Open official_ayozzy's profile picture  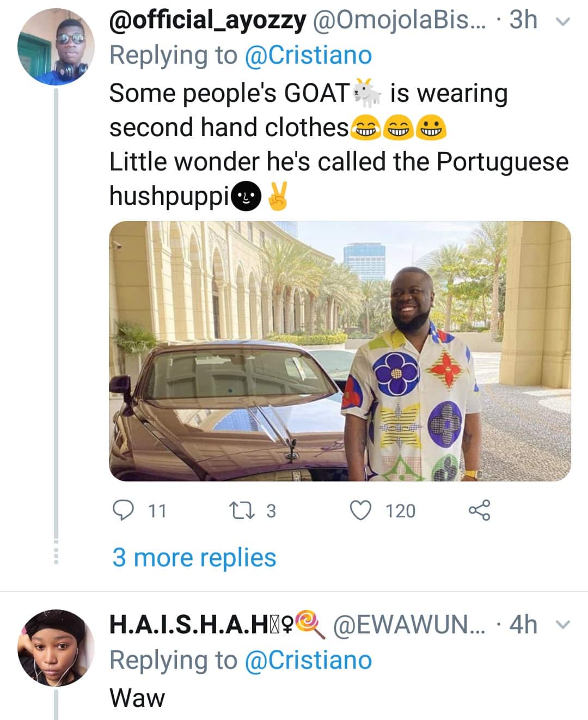pyautogui.click(x=56, y=48)
